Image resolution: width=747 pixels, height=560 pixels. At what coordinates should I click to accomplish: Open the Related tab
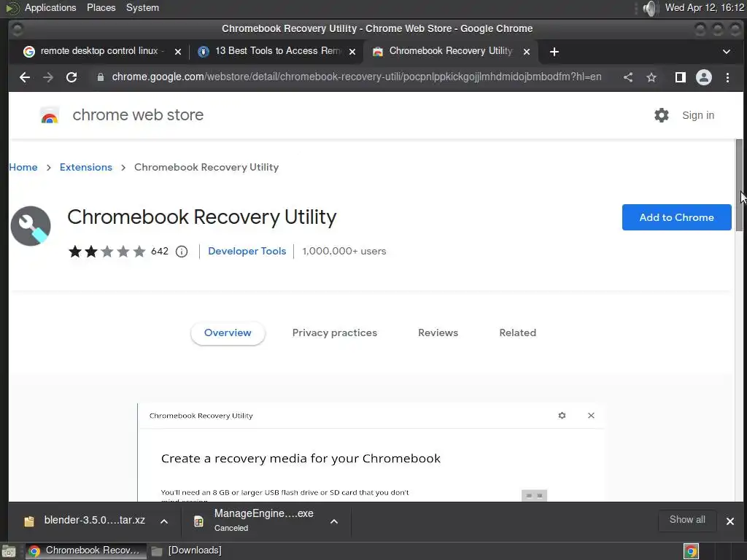click(517, 332)
